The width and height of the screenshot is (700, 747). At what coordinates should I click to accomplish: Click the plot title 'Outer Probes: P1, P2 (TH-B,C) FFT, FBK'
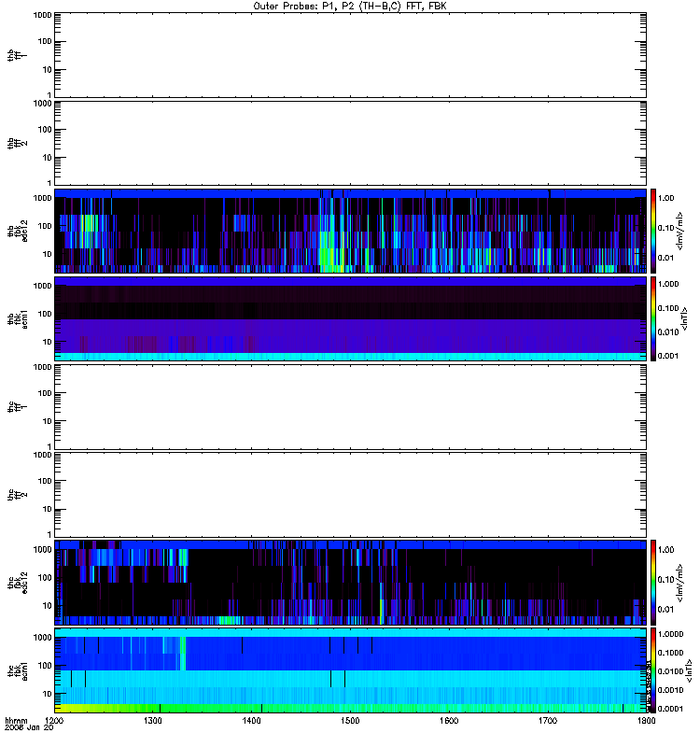click(x=350, y=7)
